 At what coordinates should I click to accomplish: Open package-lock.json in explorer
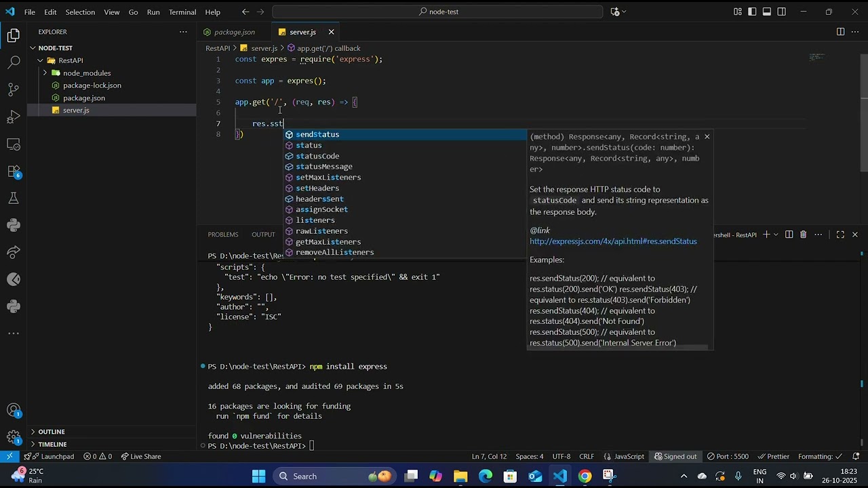click(x=92, y=85)
